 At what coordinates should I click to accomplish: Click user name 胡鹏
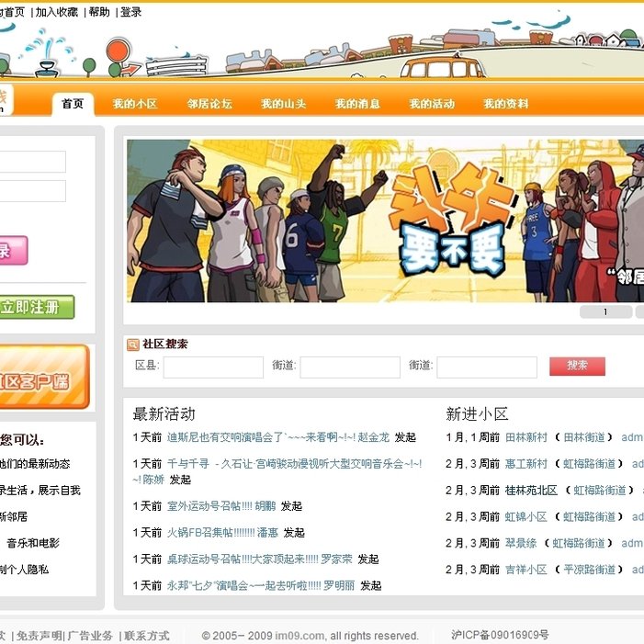[x=265, y=506]
